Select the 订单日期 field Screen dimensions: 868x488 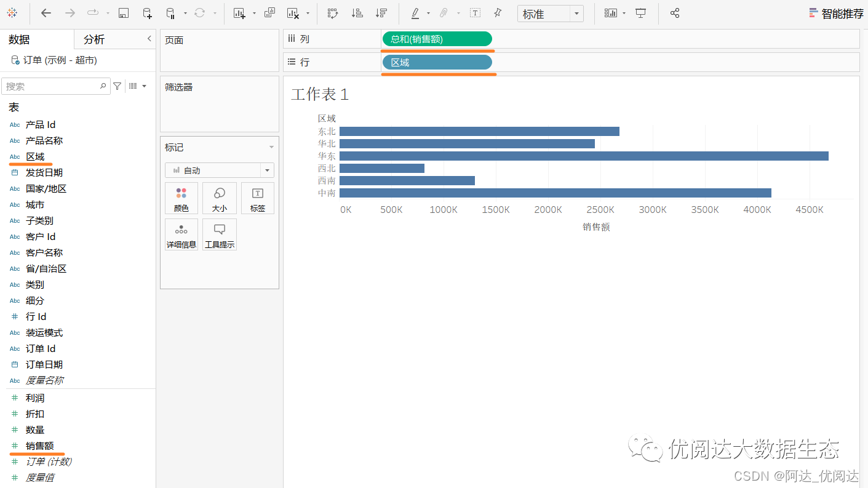(x=44, y=364)
